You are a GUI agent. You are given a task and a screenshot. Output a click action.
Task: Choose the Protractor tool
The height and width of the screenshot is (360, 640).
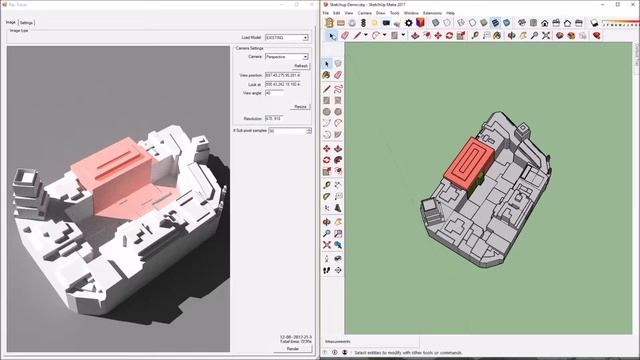coord(327,196)
